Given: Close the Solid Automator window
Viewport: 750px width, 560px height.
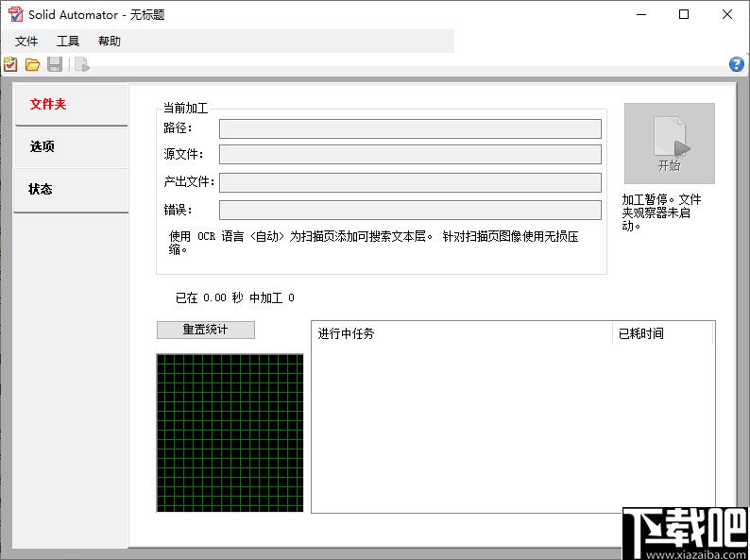Looking at the screenshot, I should coord(727,14).
